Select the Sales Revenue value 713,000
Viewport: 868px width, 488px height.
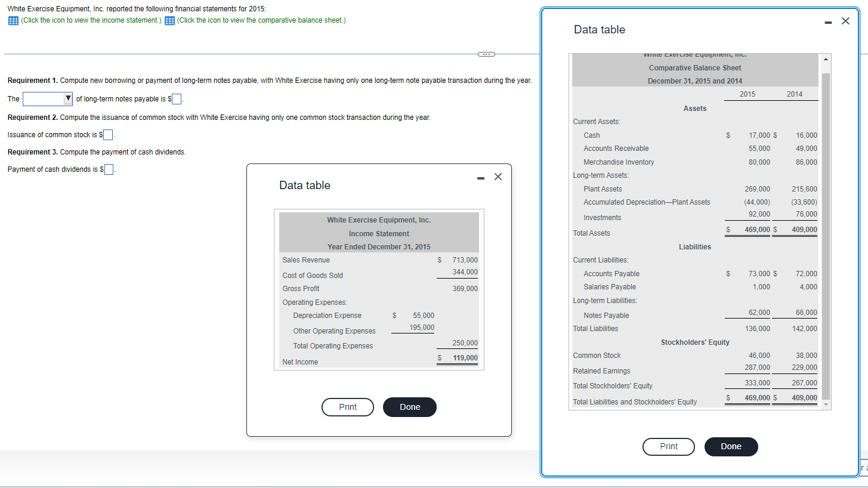(x=465, y=260)
